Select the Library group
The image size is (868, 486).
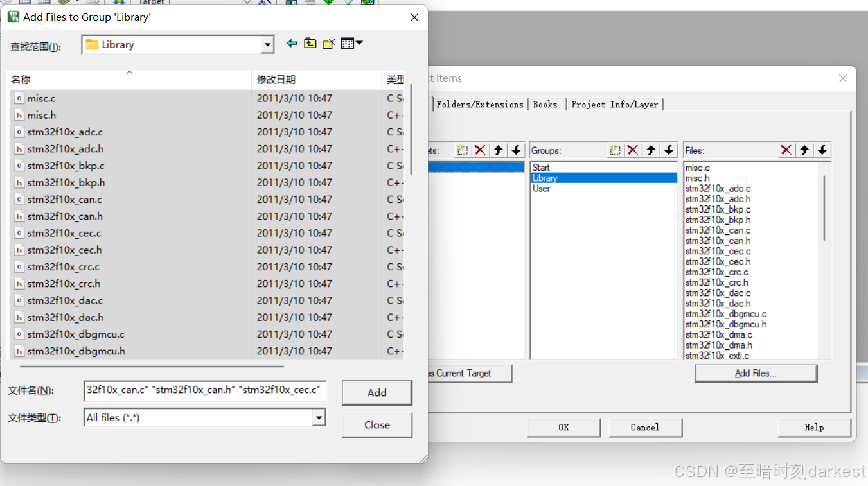pos(604,178)
